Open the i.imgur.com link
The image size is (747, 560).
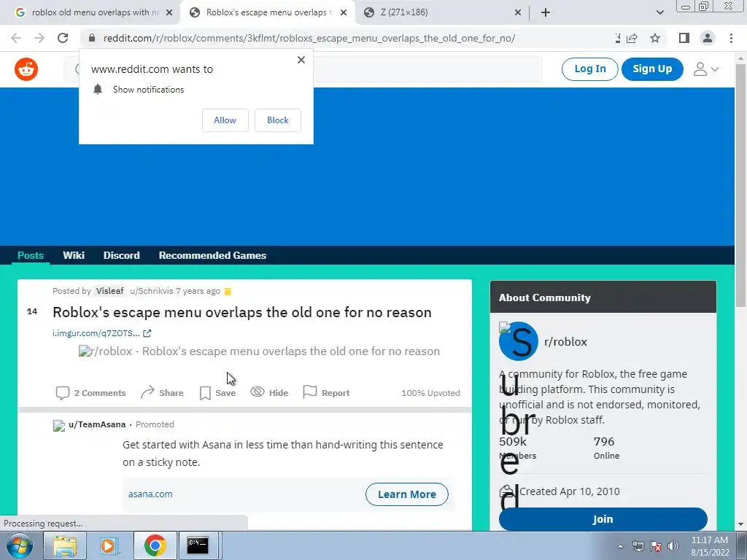[x=96, y=333]
